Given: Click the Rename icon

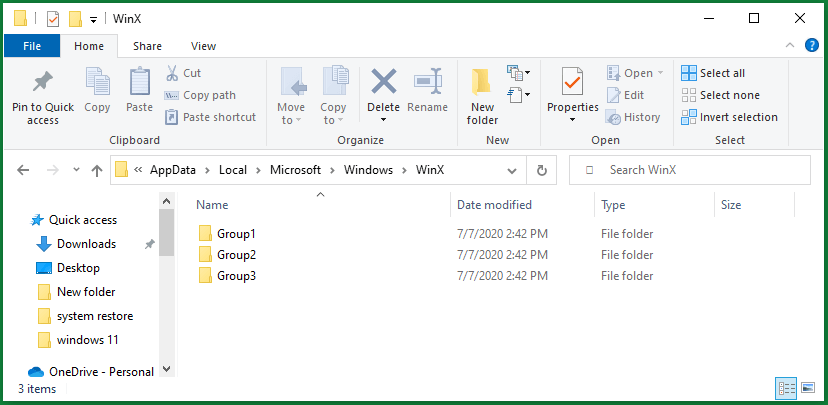Looking at the screenshot, I should (428, 81).
